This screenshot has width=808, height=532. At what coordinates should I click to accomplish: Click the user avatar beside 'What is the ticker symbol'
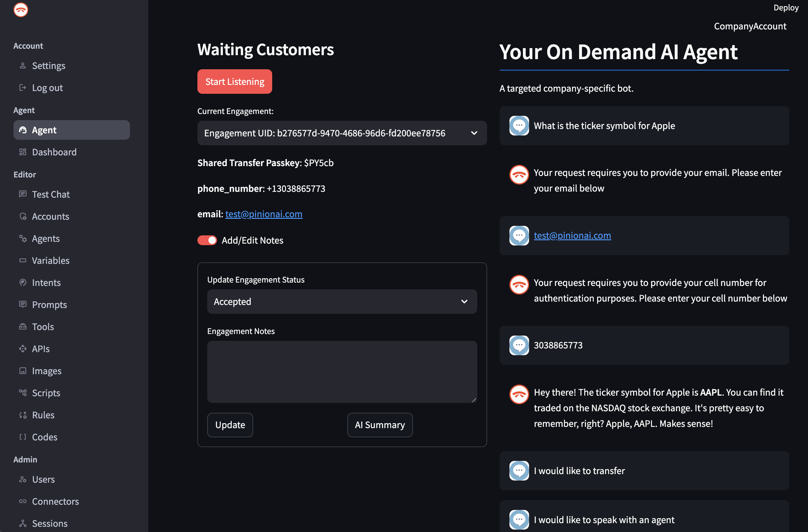tap(519, 126)
